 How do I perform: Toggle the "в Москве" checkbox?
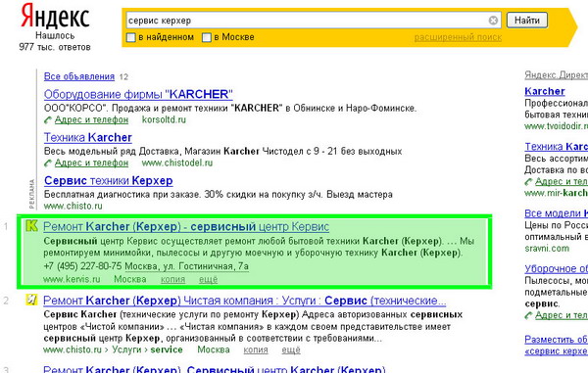207,37
